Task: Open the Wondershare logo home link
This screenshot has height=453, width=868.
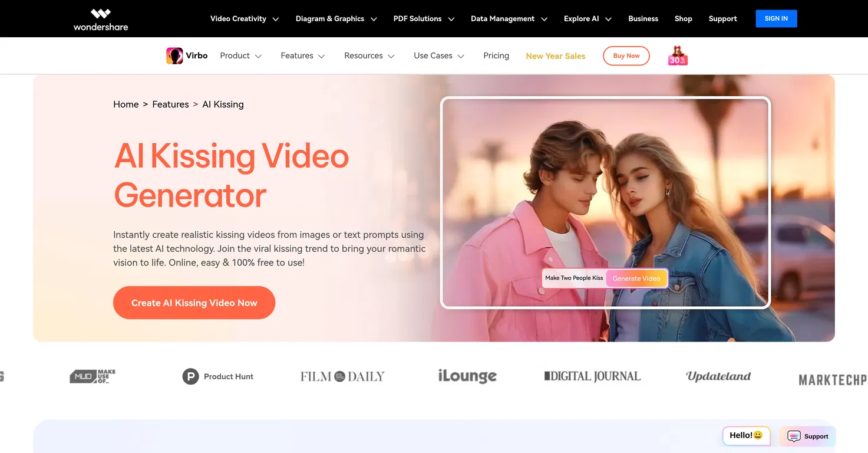Action: point(101,19)
